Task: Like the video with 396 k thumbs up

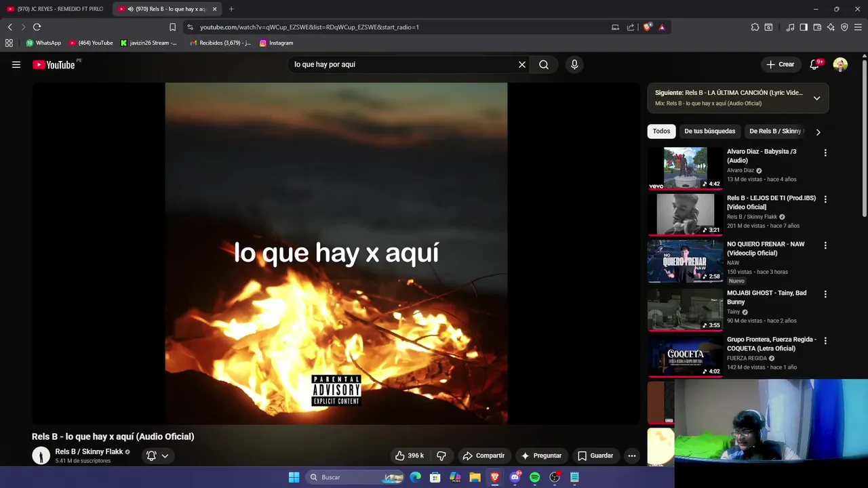Action: coord(410,455)
